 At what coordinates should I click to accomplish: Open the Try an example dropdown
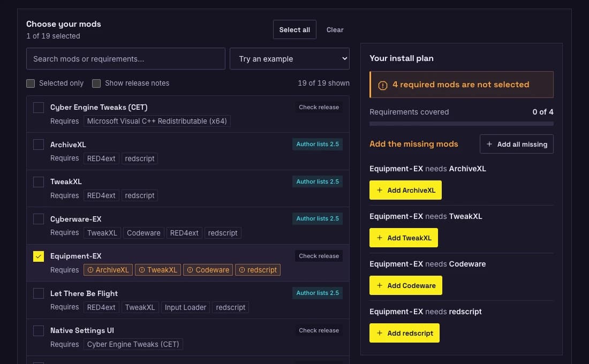pyautogui.click(x=290, y=58)
